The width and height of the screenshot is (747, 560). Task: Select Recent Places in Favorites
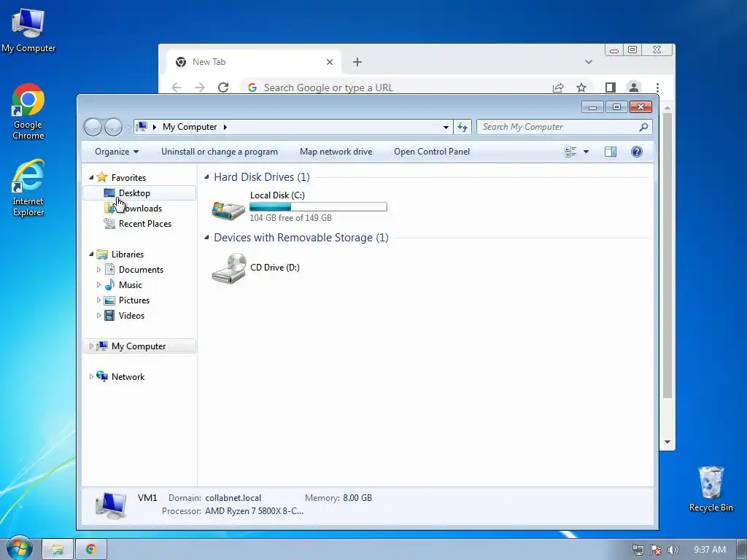point(139,223)
